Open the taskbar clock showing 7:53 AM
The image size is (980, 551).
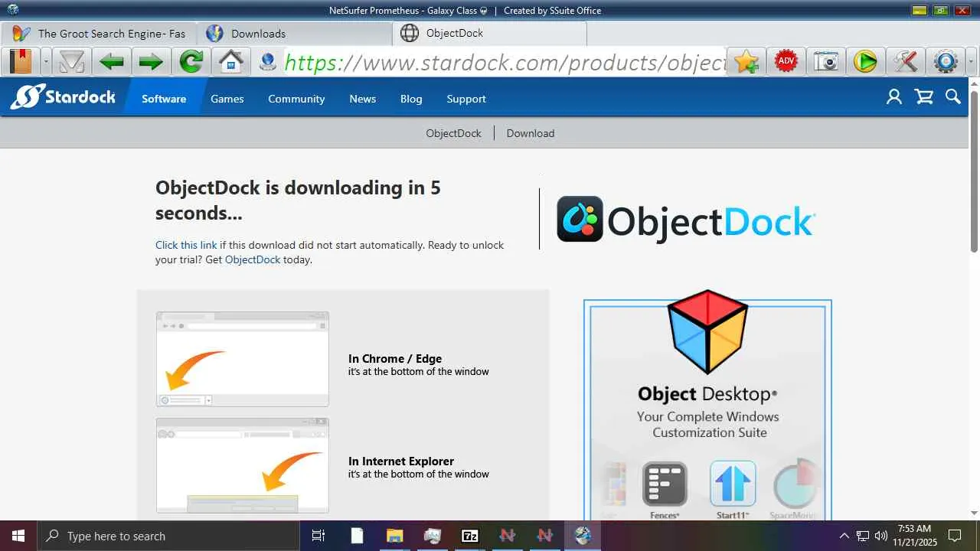[914, 536]
